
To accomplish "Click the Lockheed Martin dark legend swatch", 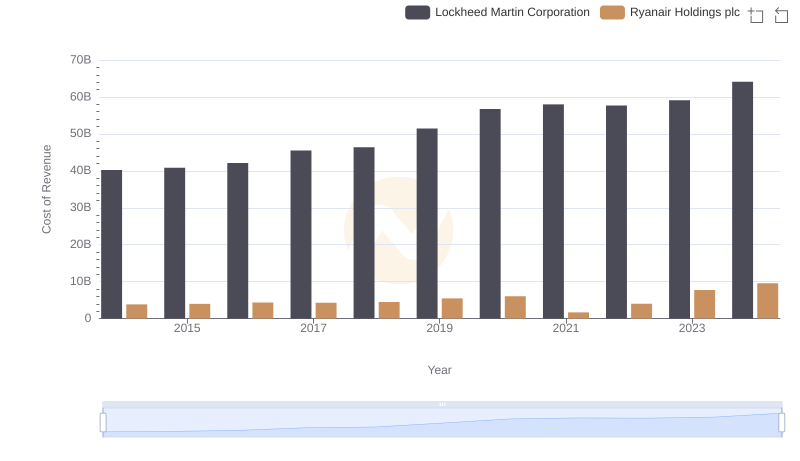I will 417,13.
